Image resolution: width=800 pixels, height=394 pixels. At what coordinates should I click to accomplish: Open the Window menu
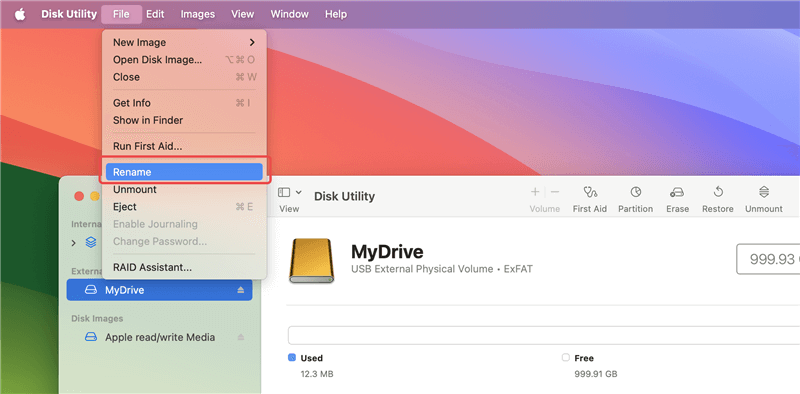pos(289,14)
